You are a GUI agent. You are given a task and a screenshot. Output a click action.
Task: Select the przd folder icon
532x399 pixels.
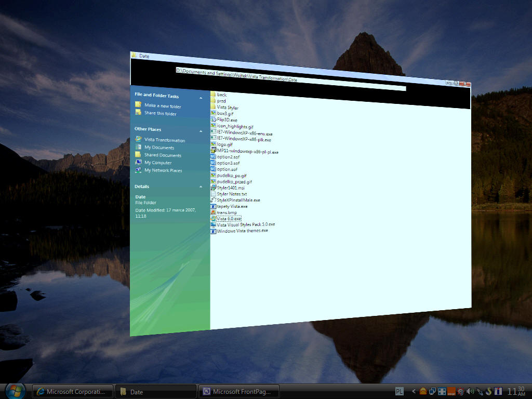(x=213, y=100)
